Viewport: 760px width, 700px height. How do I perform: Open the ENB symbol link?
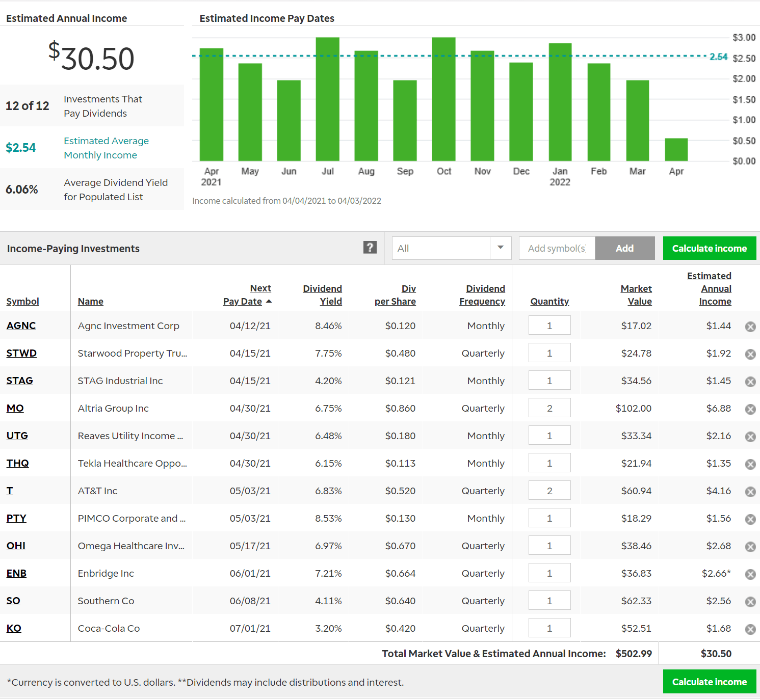(x=16, y=573)
